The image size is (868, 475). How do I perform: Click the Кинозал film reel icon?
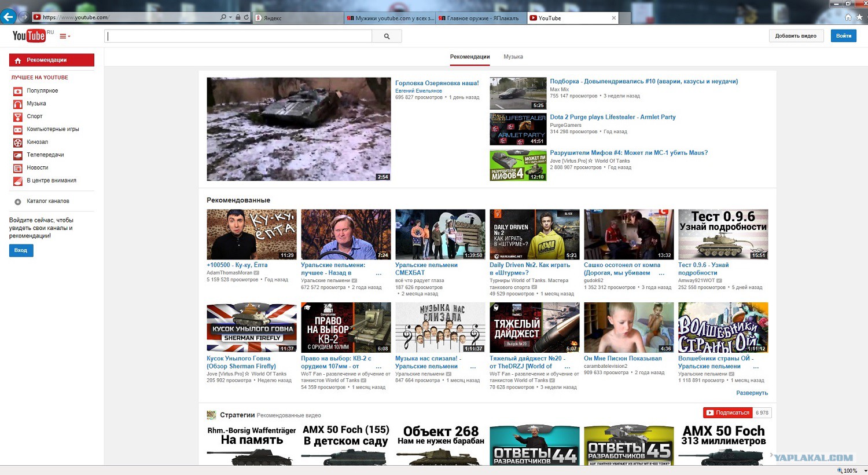[18, 142]
